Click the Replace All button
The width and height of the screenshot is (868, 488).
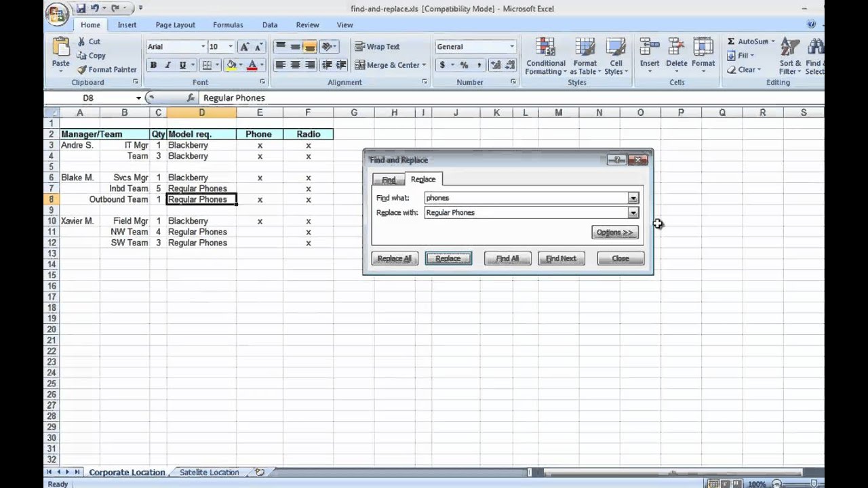pos(394,258)
